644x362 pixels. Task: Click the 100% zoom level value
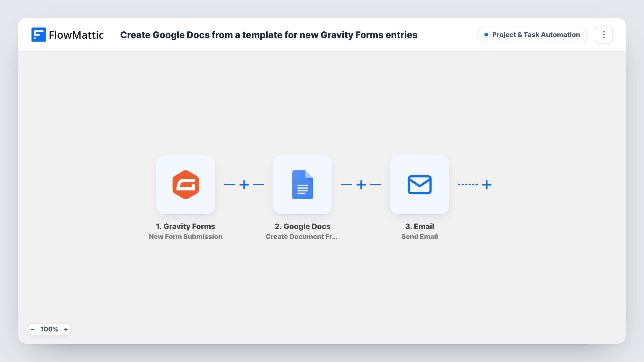[49, 329]
